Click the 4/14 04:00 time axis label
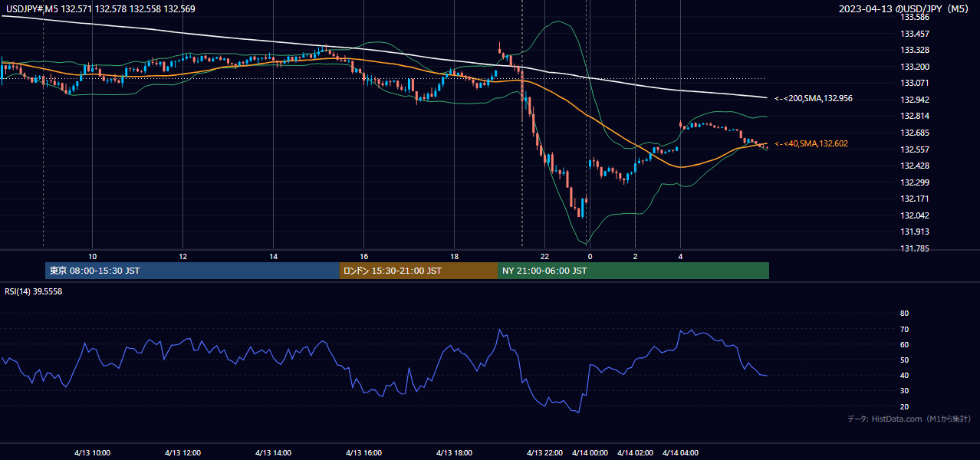Screen dimensions: 980x460 [680, 452]
